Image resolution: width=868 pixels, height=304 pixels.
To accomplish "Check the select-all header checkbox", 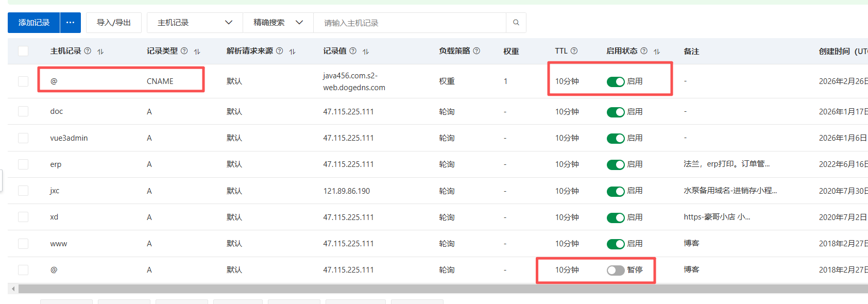I will coord(23,51).
